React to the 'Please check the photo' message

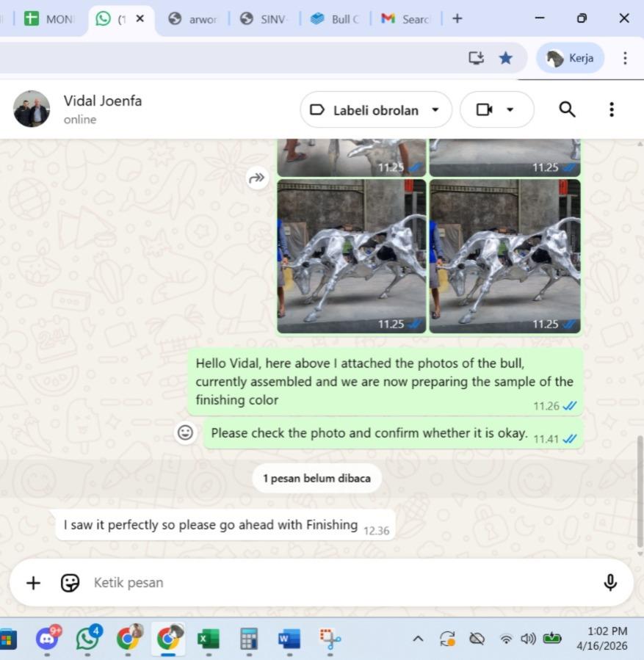[186, 433]
